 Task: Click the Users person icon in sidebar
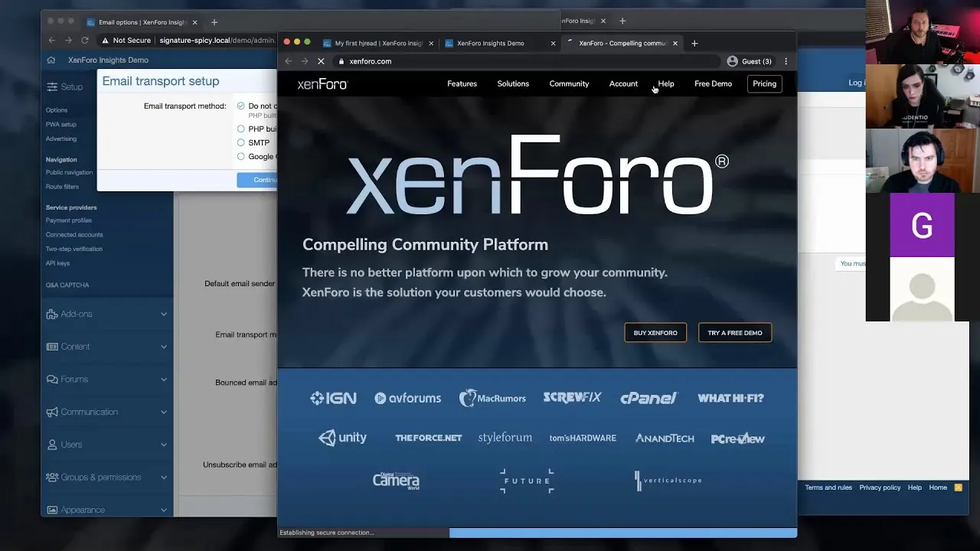[x=52, y=445]
